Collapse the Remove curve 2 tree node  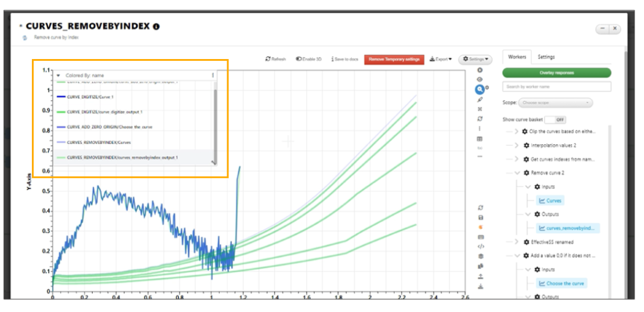pyautogui.click(x=516, y=173)
